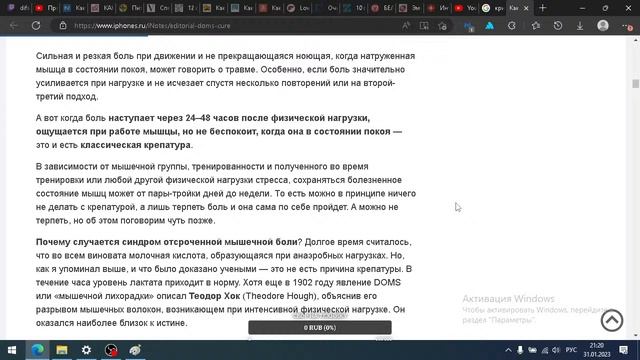Click Microsoft Edge in the taskbar
Viewport: 640px width, 360px height.
click(38, 350)
